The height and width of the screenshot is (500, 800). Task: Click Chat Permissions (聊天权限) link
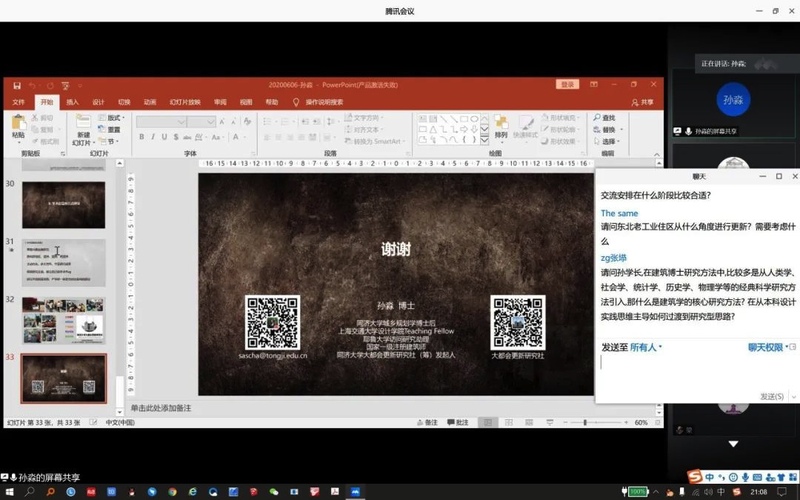coord(765,347)
